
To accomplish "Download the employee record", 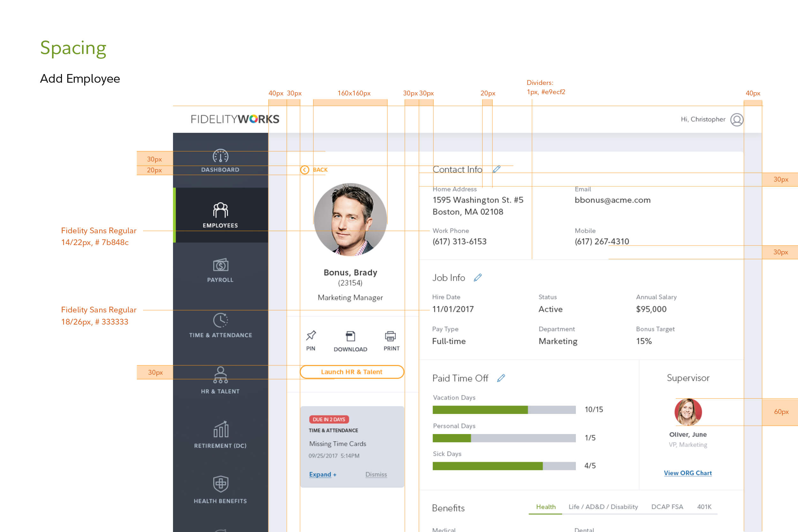I will (x=350, y=336).
